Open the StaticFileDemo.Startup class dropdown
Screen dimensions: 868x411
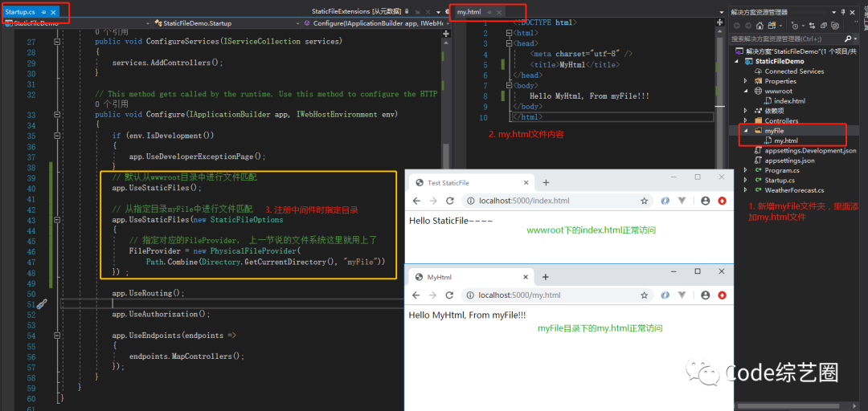[x=227, y=23]
